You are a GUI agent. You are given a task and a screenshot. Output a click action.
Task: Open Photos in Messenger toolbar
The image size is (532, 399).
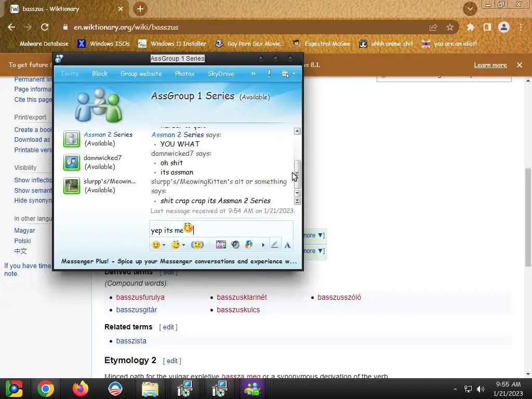click(184, 74)
